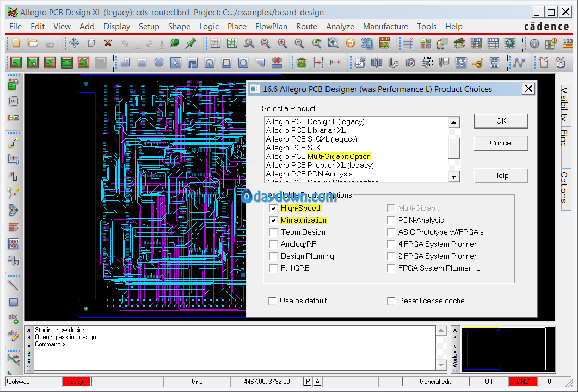Open the Route menu

(306, 27)
